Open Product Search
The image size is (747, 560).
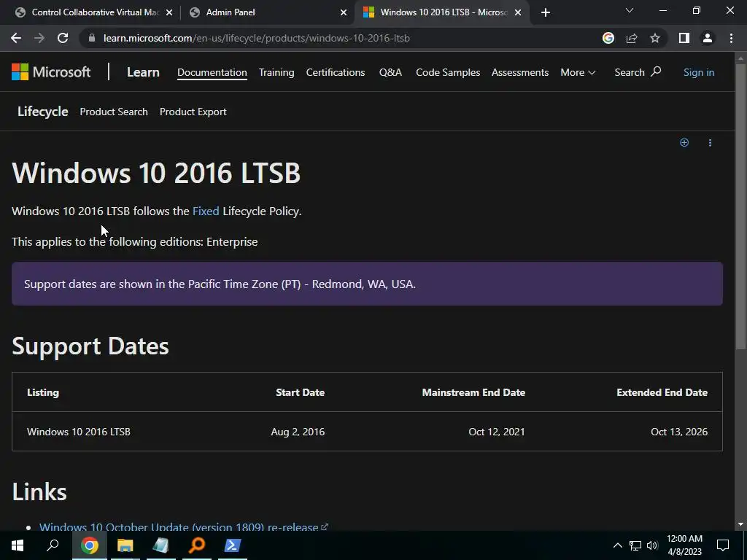114,112
